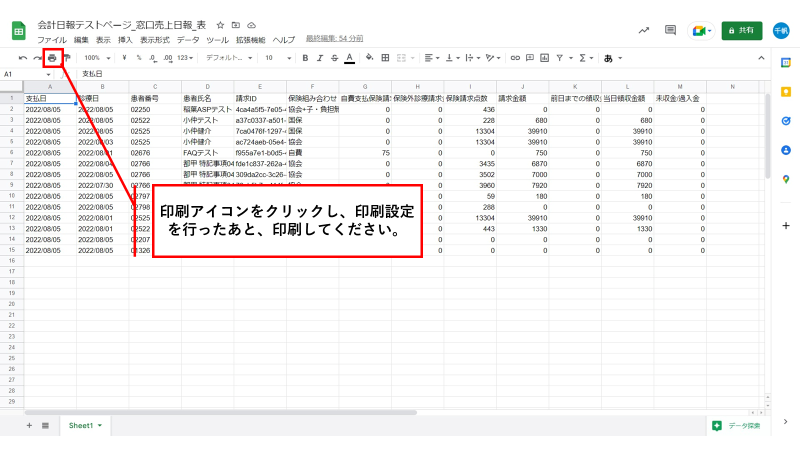Open comment history icon
The width and height of the screenshot is (800, 450).
click(670, 30)
